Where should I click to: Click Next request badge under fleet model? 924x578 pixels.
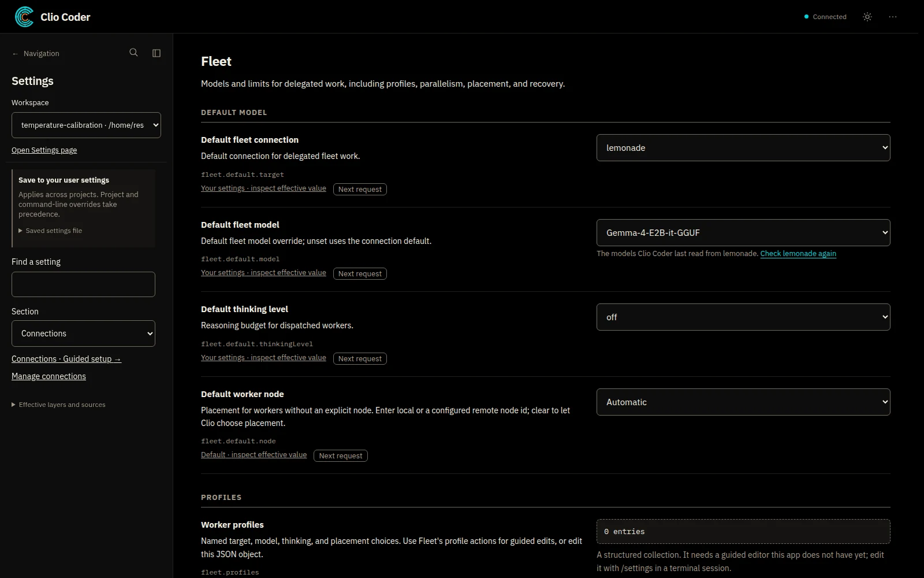(360, 273)
